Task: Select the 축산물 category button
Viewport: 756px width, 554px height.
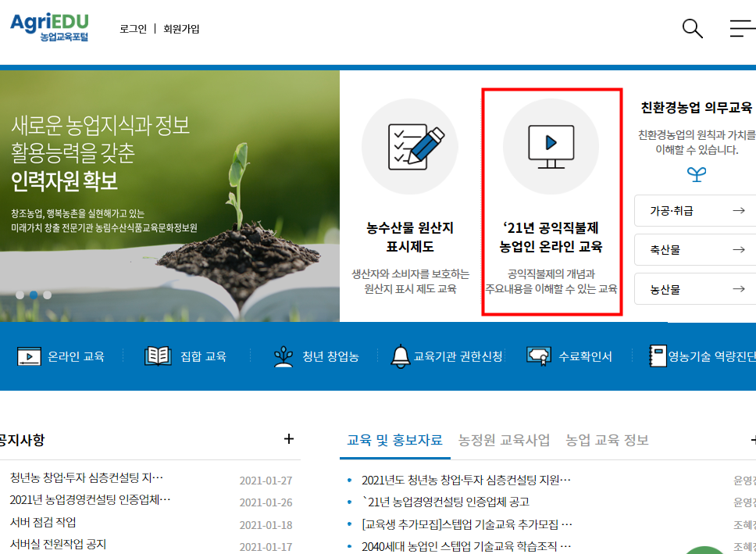Action: click(x=695, y=249)
